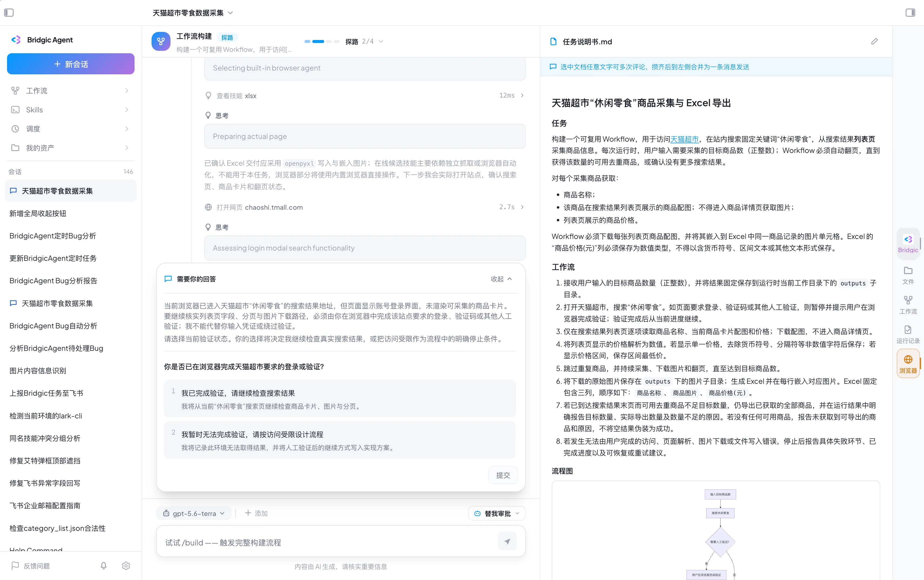Click the first 思考 lightbulb icon
924x580 pixels.
click(208, 115)
